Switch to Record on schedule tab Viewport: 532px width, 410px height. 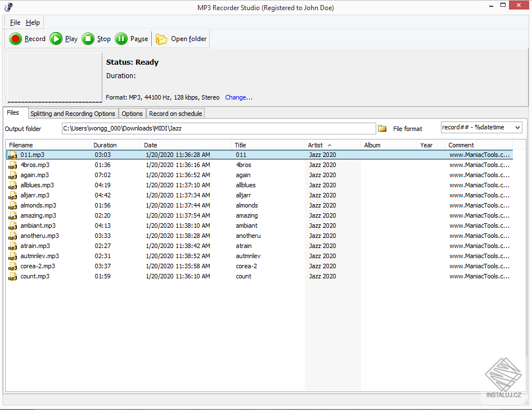[175, 114]
